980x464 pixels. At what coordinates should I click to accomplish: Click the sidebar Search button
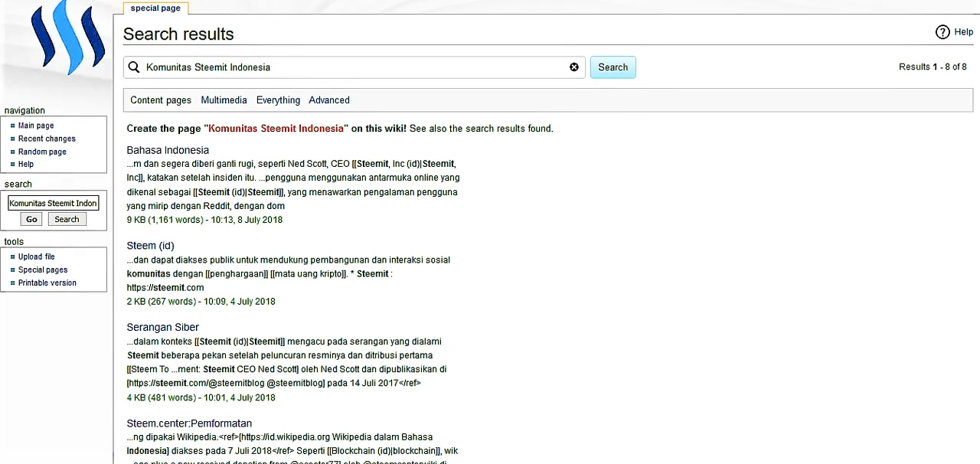point(67,219)
